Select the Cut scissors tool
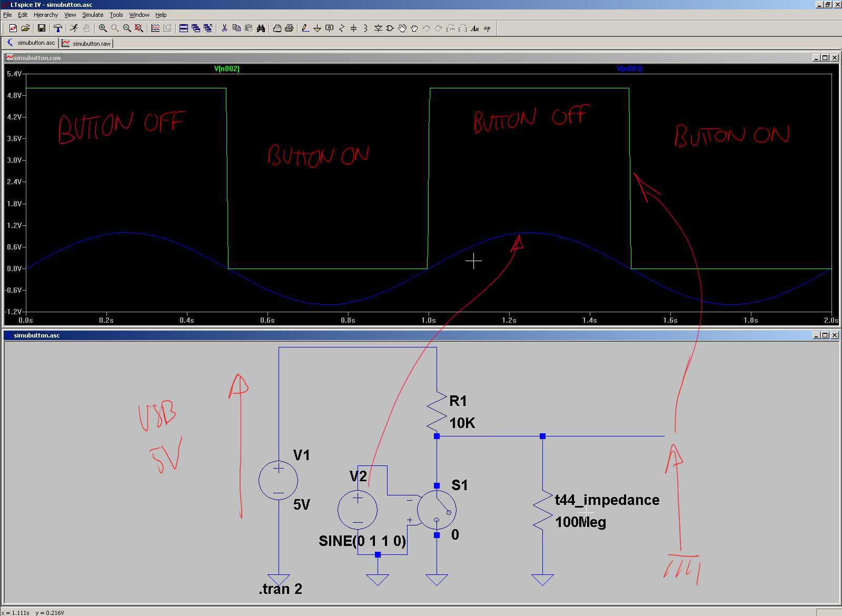 pyautogui.click(x=224, y=28)
